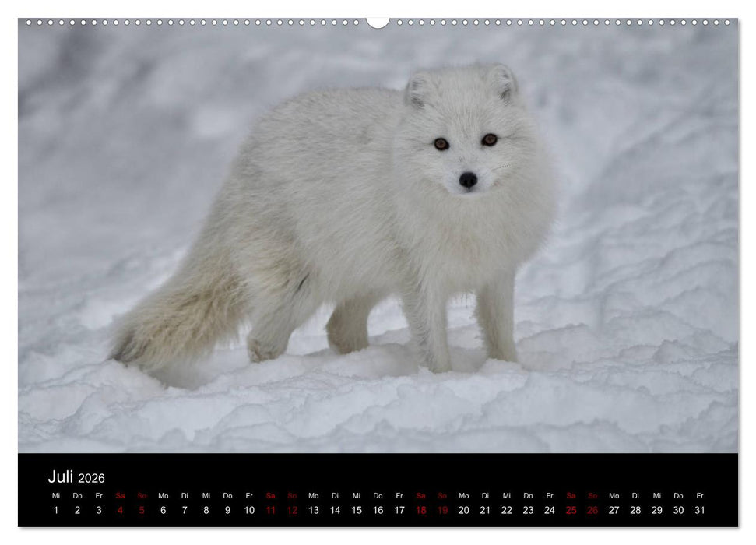Expand the first Mo weekday header
Screen dimensions: 756x545
tap(162, 496)
